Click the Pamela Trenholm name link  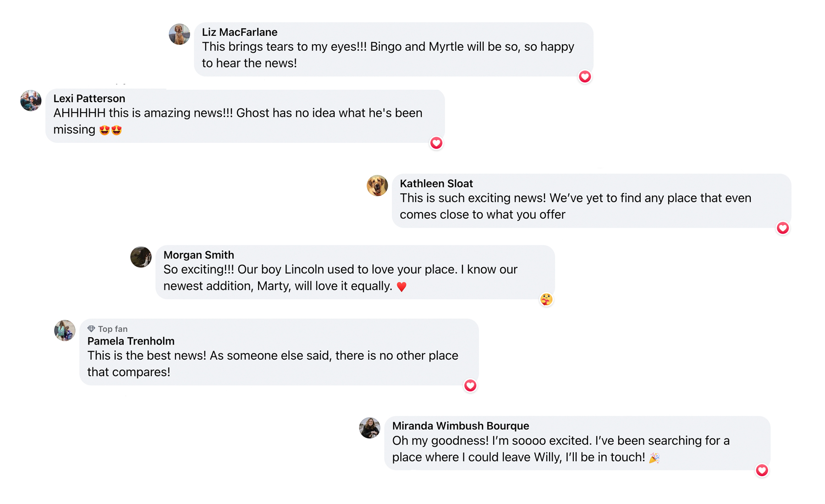(x=131, y=341)
